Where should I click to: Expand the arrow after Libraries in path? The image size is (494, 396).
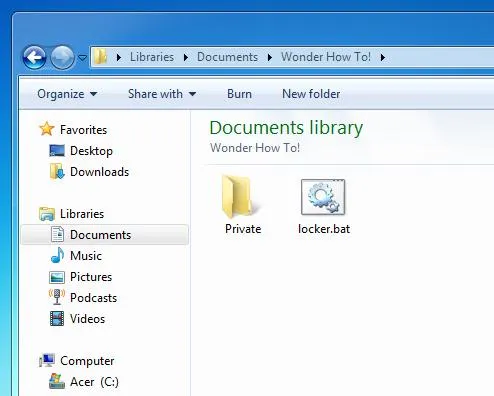click(x=186, y=57)
